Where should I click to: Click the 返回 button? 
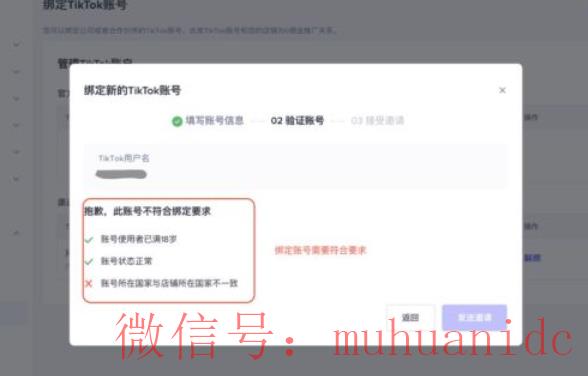pos(410,318)
